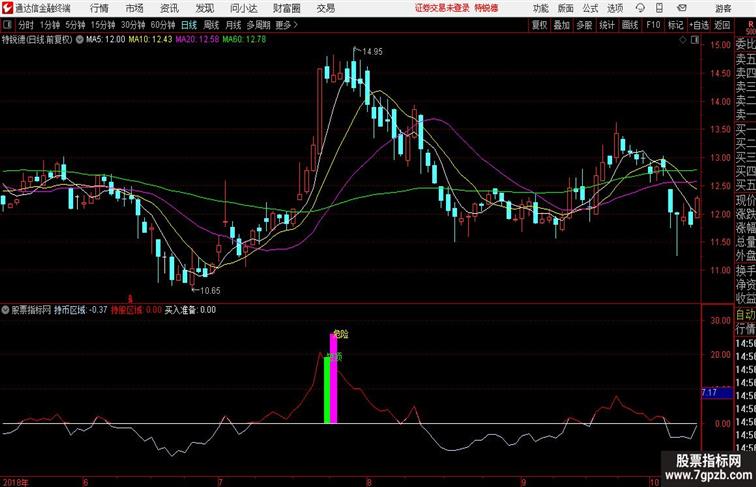The image size is (756, 487).
Task: Click the 证券交易未登录 login status link
Action: [442, 8]
